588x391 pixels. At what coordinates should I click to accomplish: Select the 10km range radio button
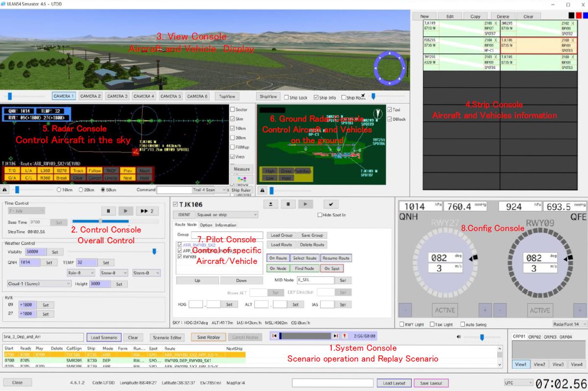coord(59,190)
